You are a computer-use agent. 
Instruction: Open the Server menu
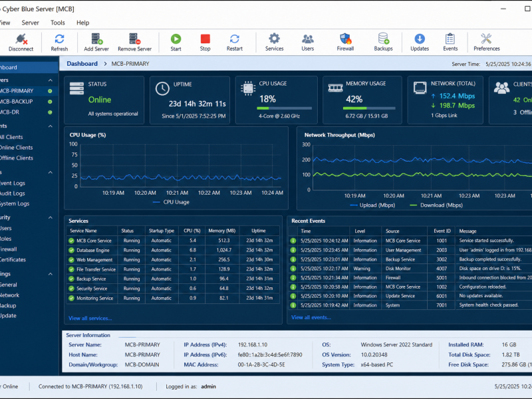[x=30, y=23]
